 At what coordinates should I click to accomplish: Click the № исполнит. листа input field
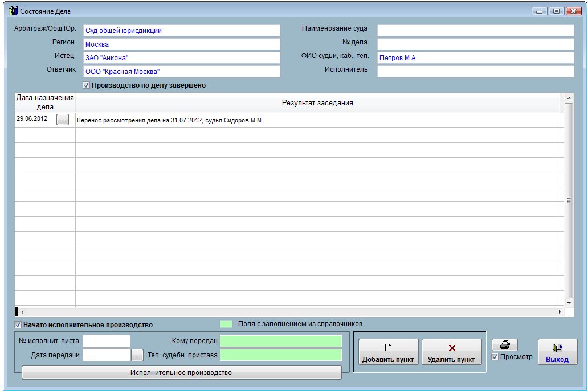pos(107,341)
